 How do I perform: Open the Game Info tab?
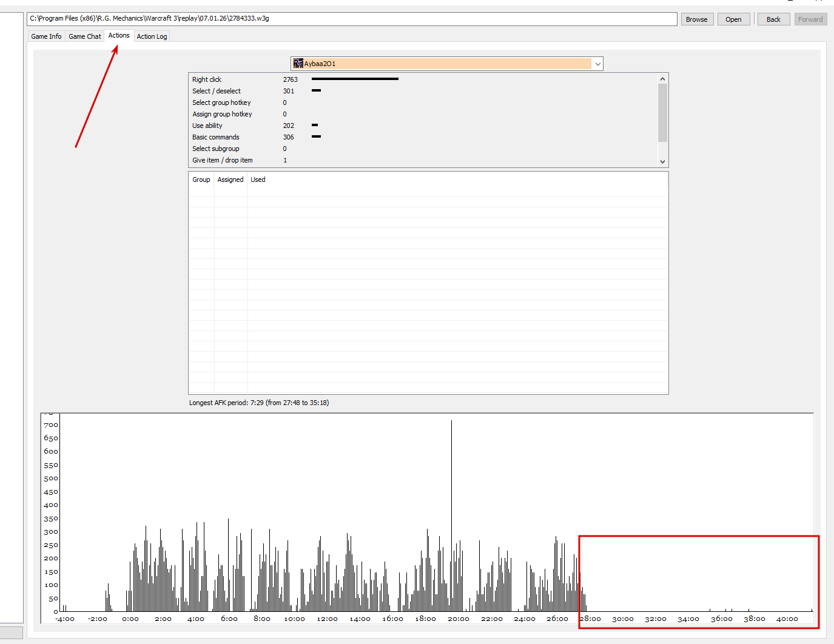click(46, 36)
